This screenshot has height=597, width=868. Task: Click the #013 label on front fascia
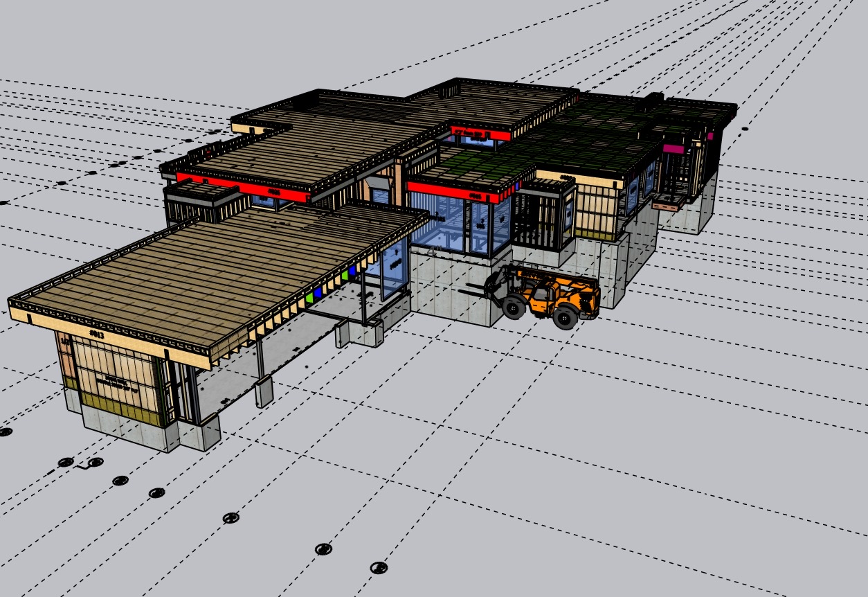pyautogui.click(x=96, y=334)
